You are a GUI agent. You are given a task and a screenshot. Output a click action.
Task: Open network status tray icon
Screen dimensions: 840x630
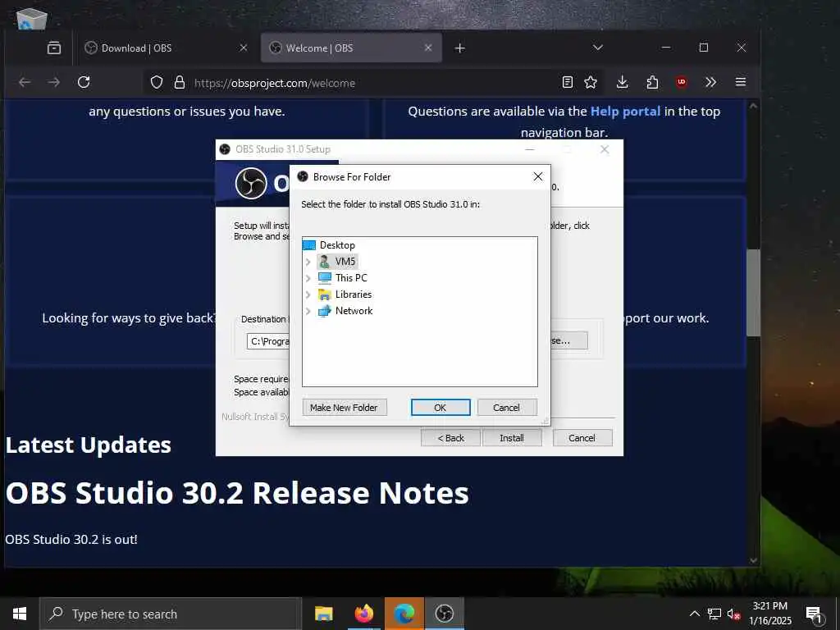(714, 614)
